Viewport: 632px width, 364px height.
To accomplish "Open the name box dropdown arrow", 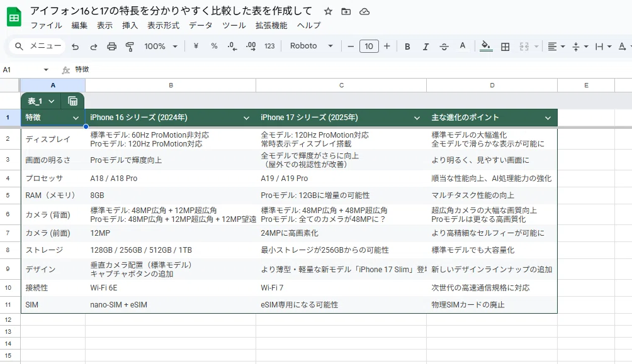I will [46, 70].
